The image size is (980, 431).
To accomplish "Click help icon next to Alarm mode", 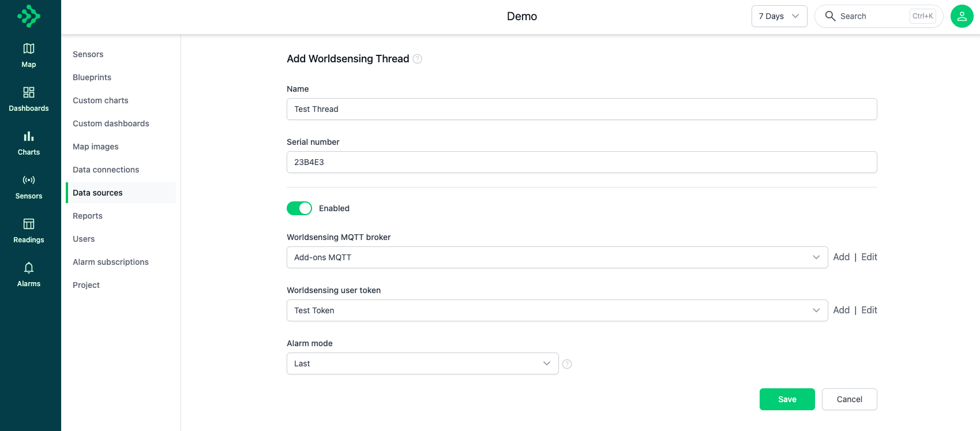I will coord(567,364).
